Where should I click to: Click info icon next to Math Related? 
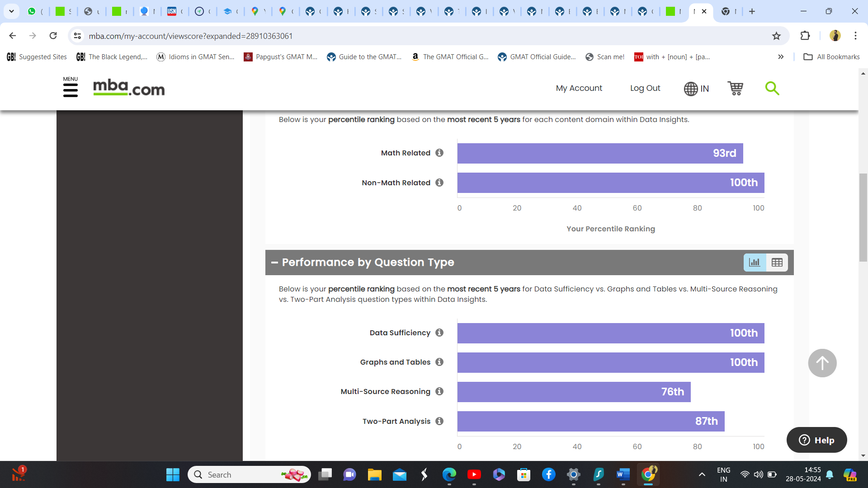tap(439, 153)
